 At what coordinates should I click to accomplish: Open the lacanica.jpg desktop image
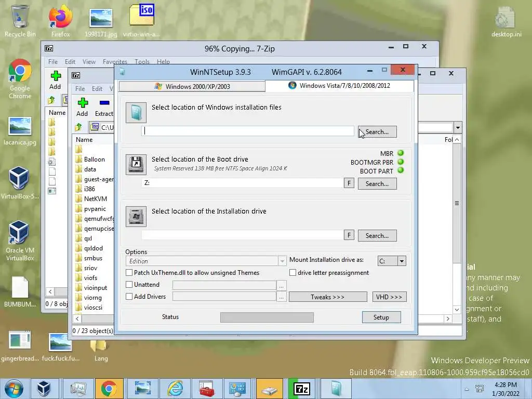click(20, 130)
